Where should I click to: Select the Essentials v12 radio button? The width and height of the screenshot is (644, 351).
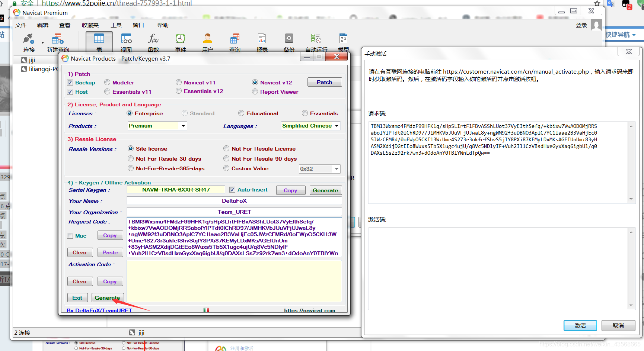[179, 91]
